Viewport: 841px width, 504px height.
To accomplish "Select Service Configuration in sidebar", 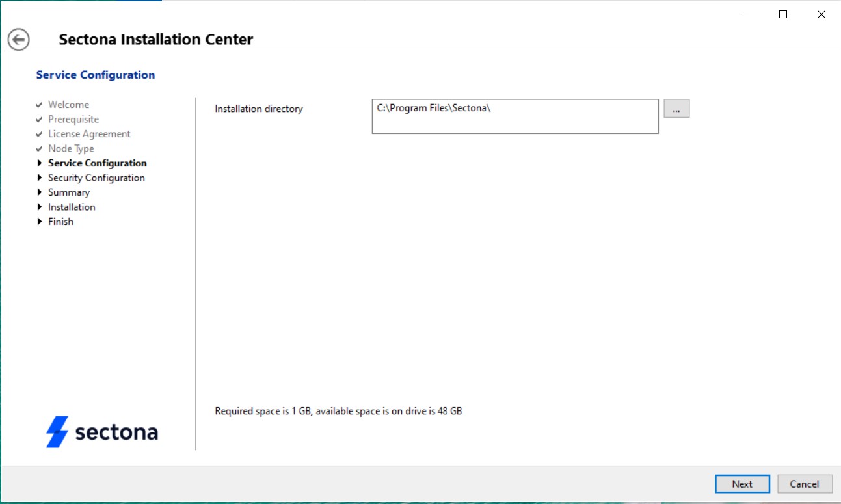I will pyautogui.click(x=98, y=163).
